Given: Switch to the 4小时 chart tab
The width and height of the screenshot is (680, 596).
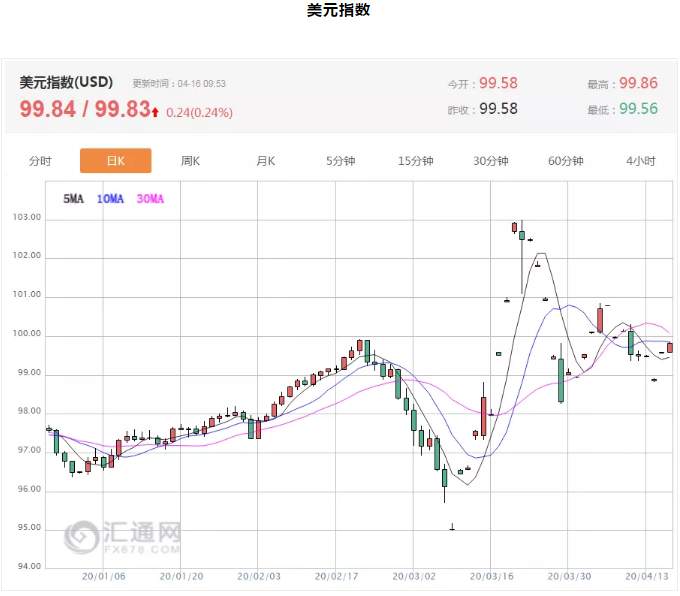Looking at the screenshot, I should [641, 161].
